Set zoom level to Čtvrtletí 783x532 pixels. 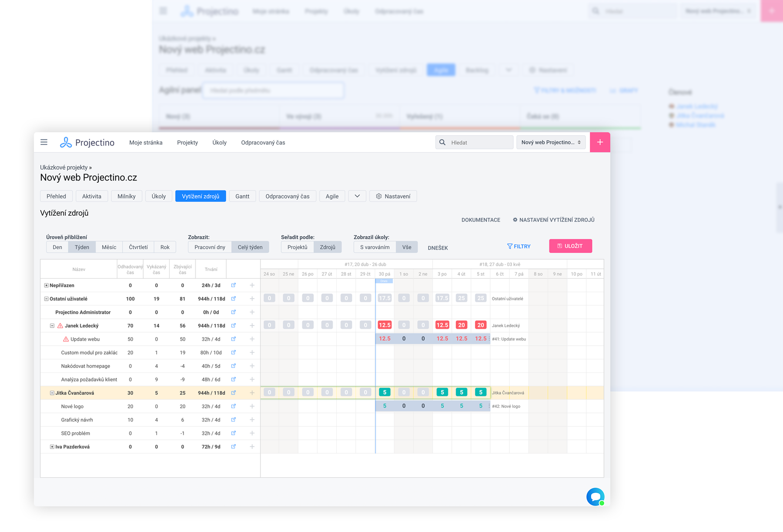click(138, 247)
